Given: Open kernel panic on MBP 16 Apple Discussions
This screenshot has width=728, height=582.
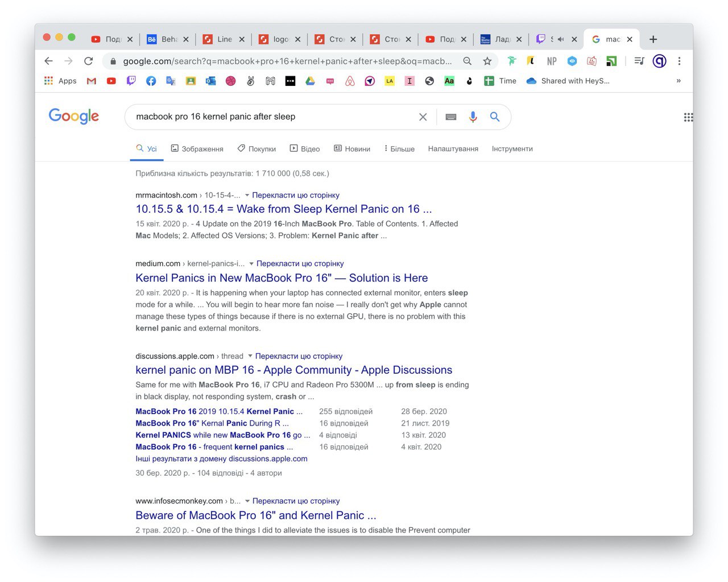Looking at the screenshot, I should pos(294,370).
